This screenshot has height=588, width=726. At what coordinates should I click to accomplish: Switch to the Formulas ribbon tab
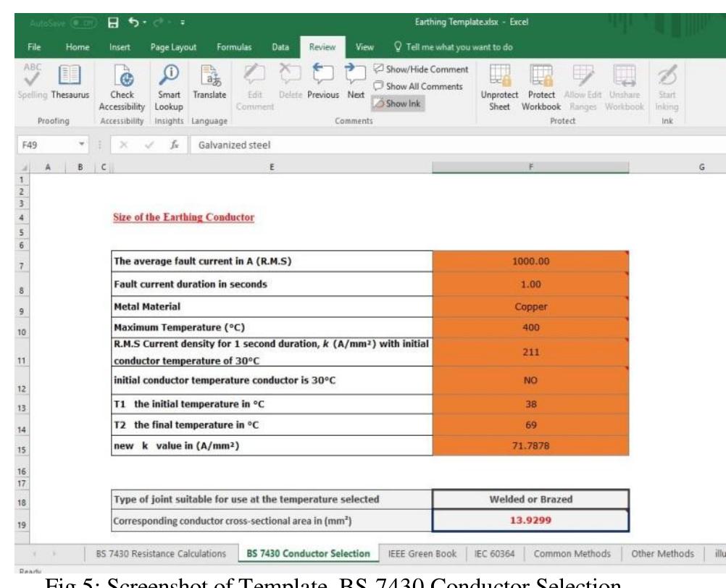coord(234,47)
